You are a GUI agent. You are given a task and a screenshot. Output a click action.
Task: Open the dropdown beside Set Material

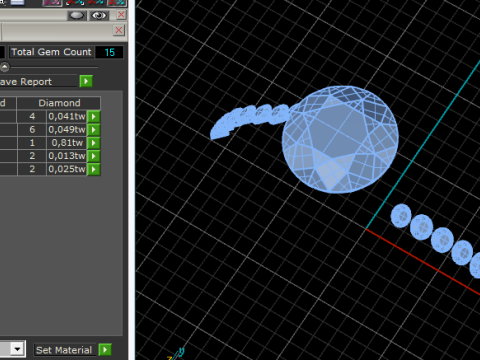[x=17, y=349]
